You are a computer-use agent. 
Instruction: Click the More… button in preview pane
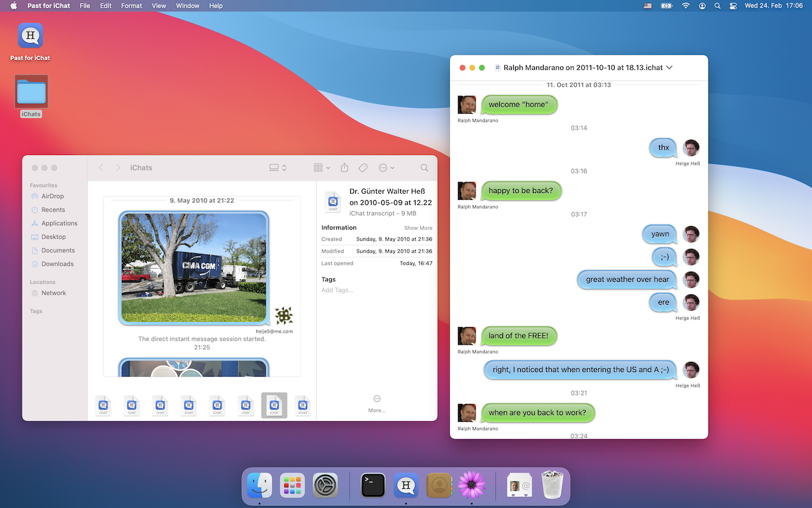377,403
